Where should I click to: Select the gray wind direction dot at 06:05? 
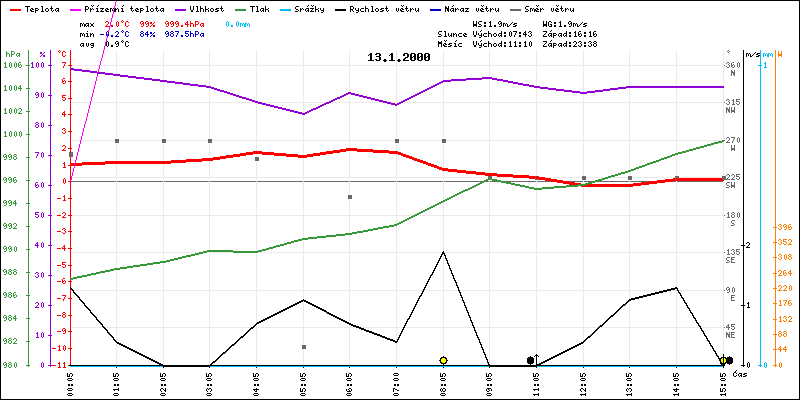click(350, 197)
